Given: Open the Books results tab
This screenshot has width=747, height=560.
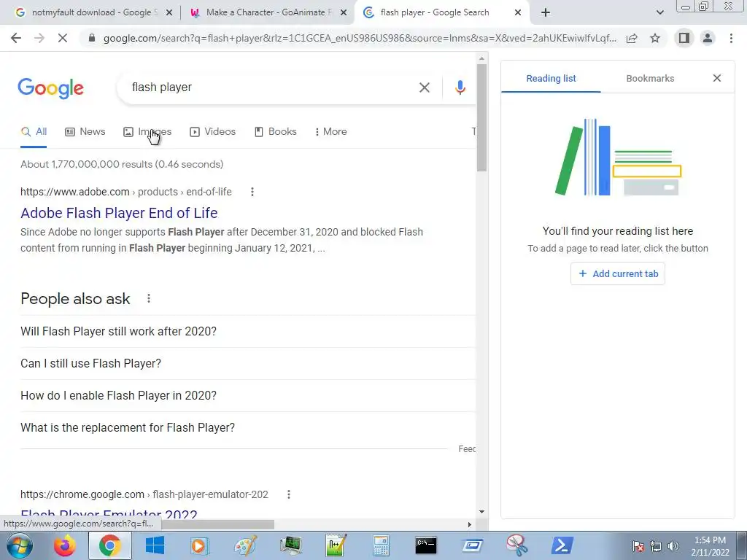Looking at the screenshot, I should [276, 132].
